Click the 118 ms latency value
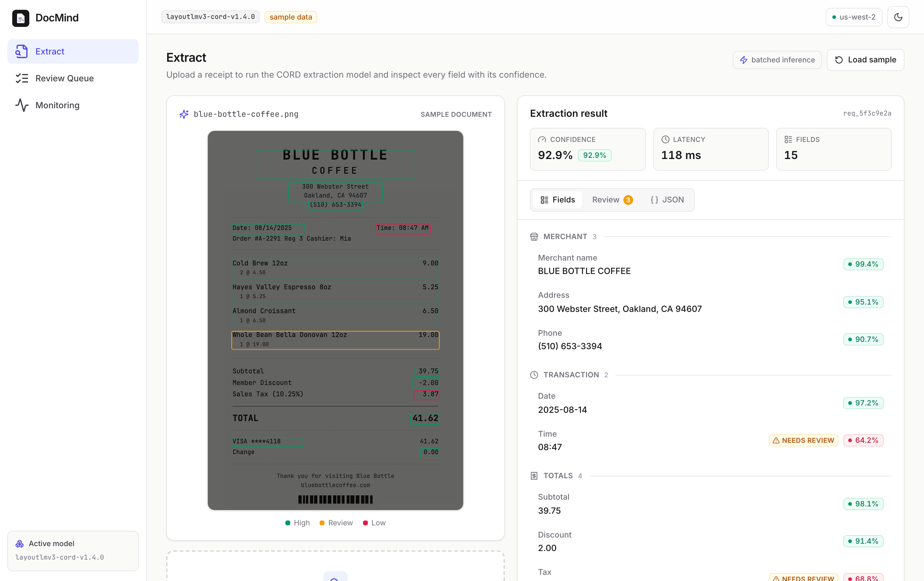This screenshot has width=924, height=581. [x=681, y=155]
